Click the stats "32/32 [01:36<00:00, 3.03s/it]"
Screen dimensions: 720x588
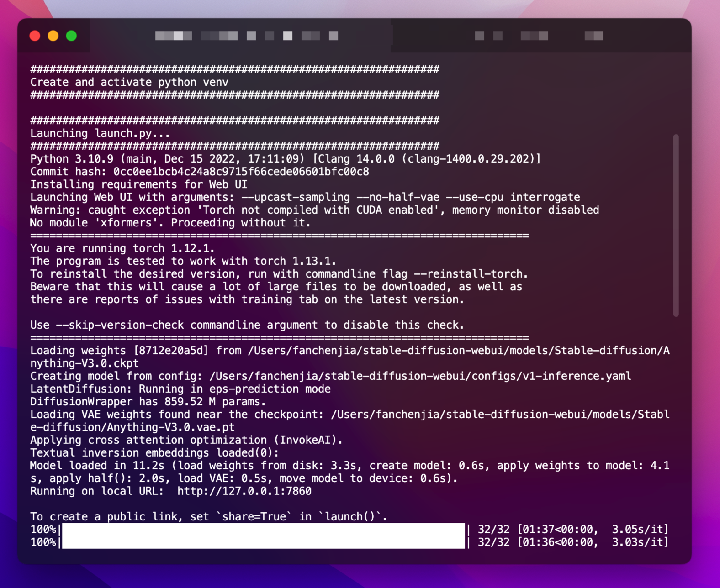pyautogui.click(x=573, y=542)
